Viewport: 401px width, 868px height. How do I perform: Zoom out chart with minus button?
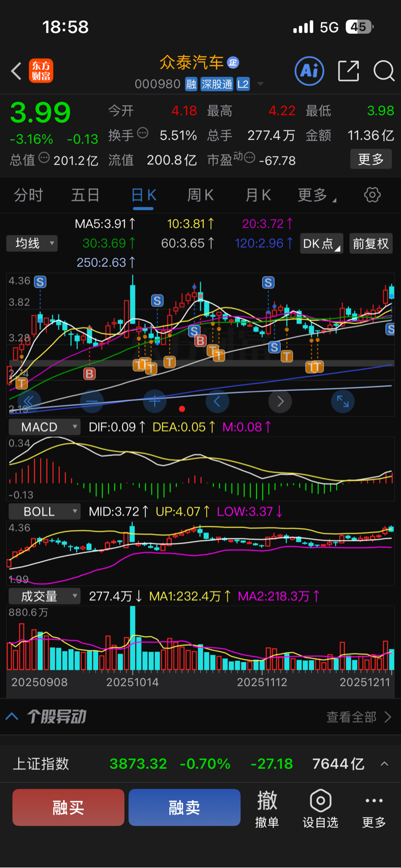point(92,401)
